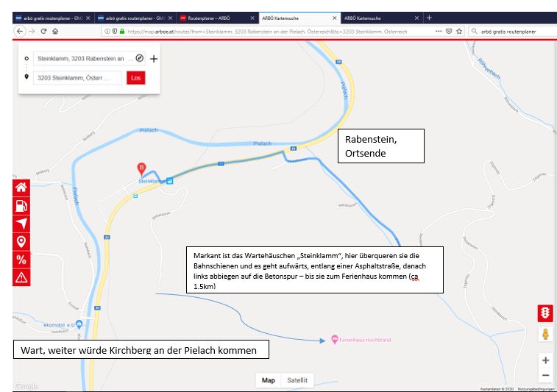Click the percent discounts sidebar icon
The width and height of the screenshot is (557, 392).
(21, 259)
